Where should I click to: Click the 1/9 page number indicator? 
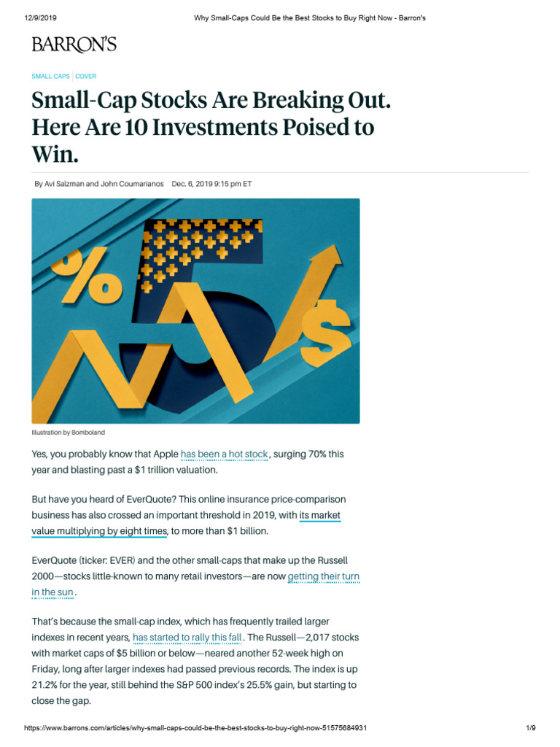click(531, 728)
